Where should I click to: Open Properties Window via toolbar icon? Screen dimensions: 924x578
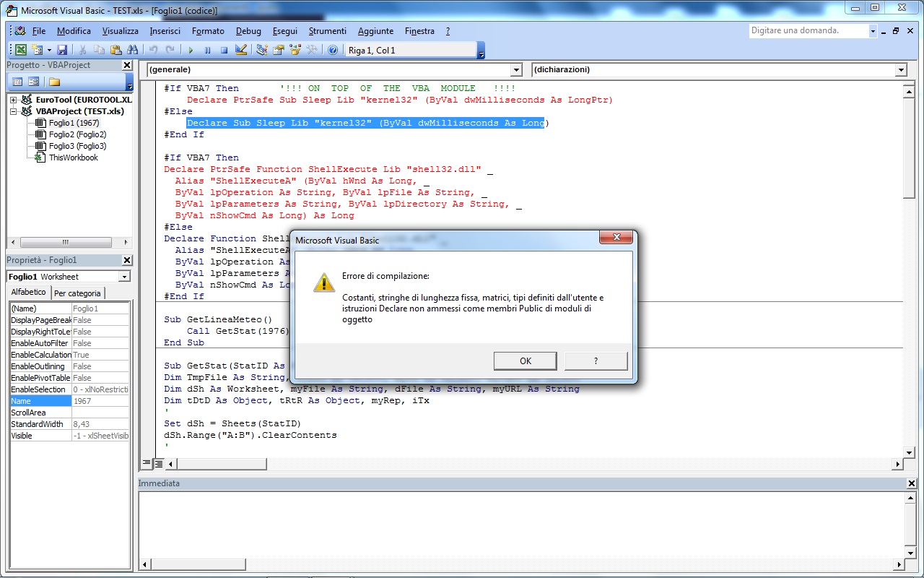[x=279, y=50]
